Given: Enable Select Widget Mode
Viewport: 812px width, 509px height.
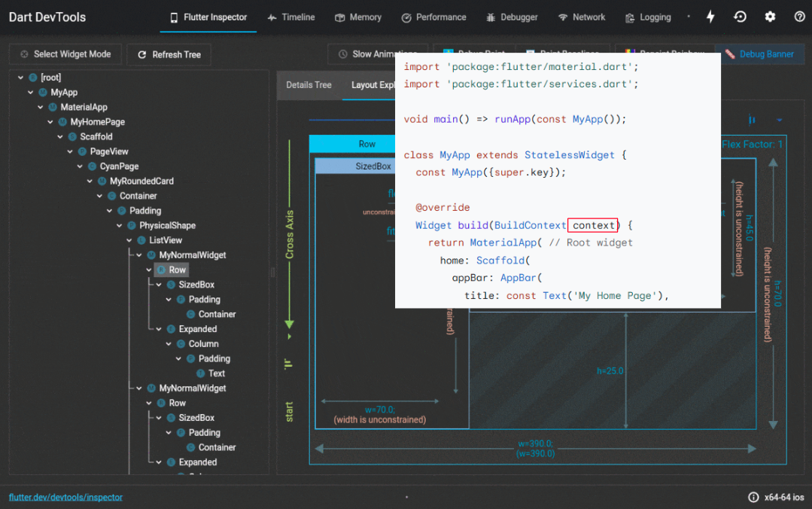Looking at the screenshot, I should coord(65,54).
